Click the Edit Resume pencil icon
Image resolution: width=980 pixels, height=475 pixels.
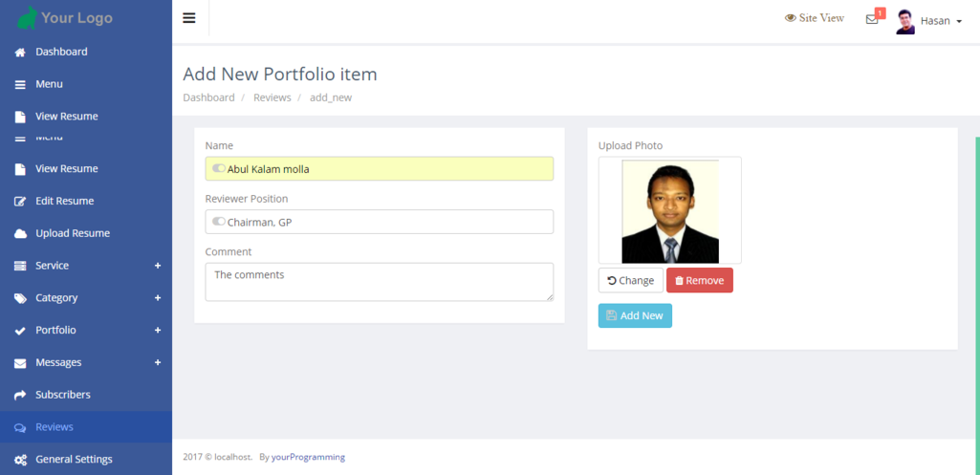pos(20,202)
